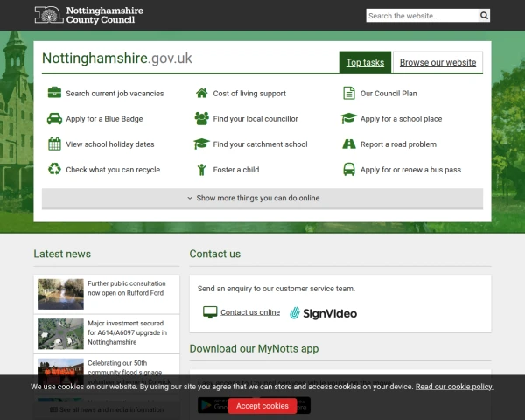Click the calendar icon for school holidays
The height and width of the screenshot is (420, 525).
54,144
